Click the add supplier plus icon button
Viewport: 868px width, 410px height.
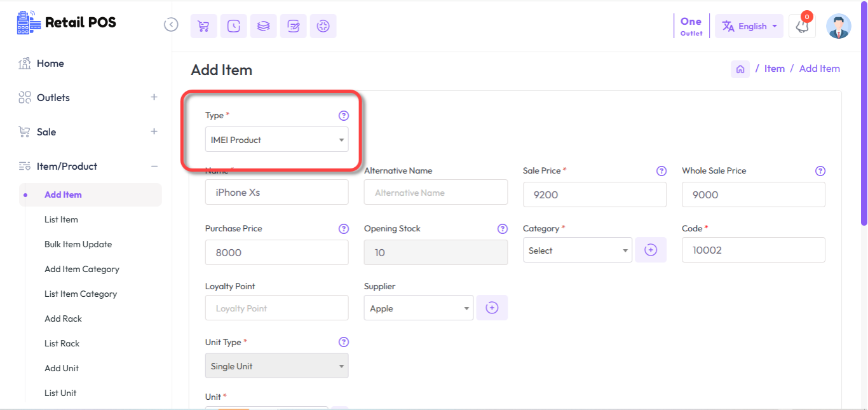click(x=492, y=308)
